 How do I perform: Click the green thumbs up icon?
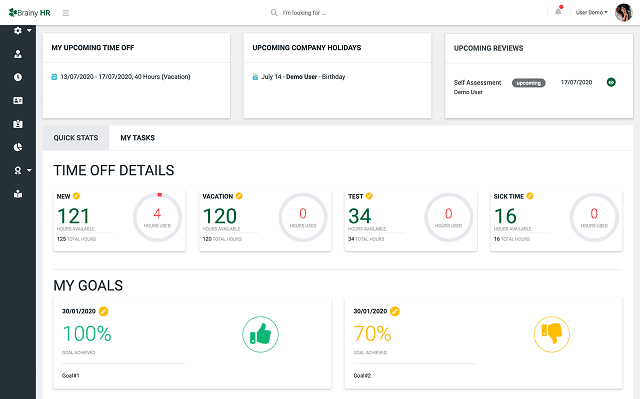[x=260, y=334]
